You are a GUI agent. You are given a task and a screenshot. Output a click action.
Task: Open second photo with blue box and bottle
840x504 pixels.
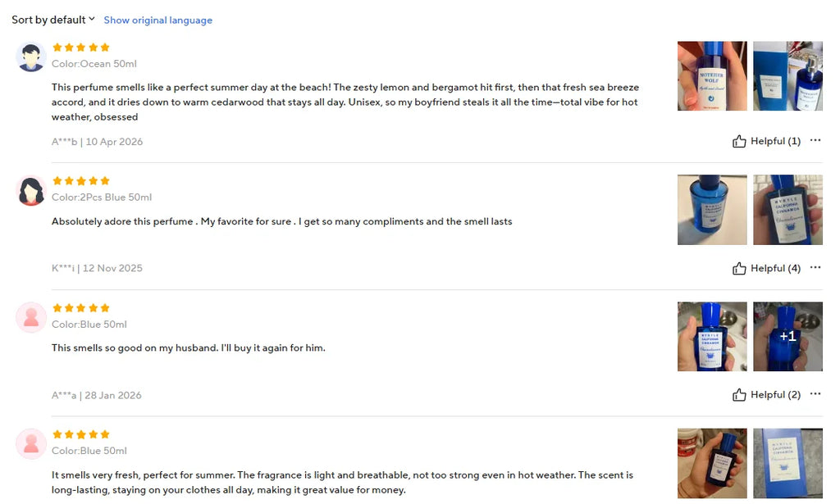(787, 76)
